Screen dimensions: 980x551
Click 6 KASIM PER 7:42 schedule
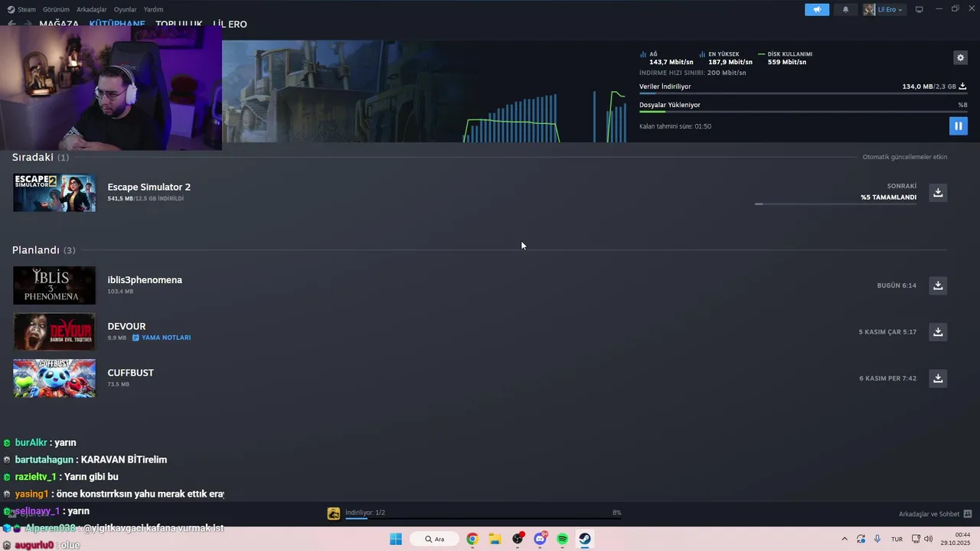tap(887, 378)
